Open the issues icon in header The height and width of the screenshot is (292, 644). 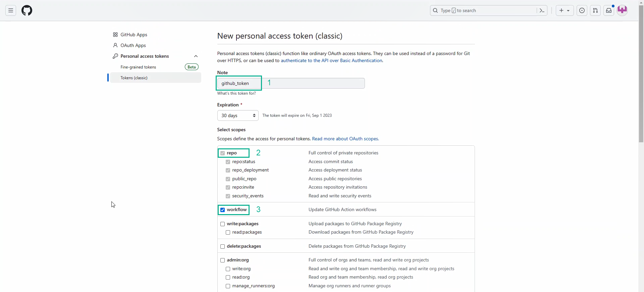582,10
